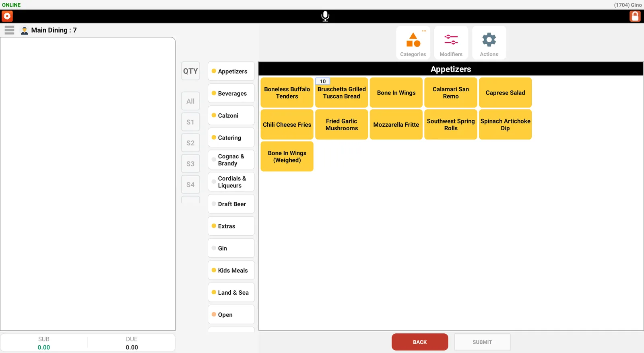Open the Gin category
644x353 pixels.
pos(231,248)
